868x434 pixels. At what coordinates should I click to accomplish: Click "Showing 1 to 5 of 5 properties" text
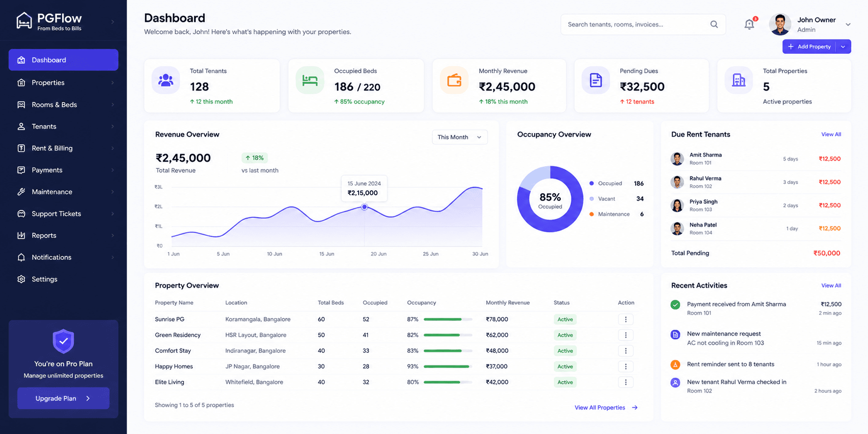(x=194, y=405)
